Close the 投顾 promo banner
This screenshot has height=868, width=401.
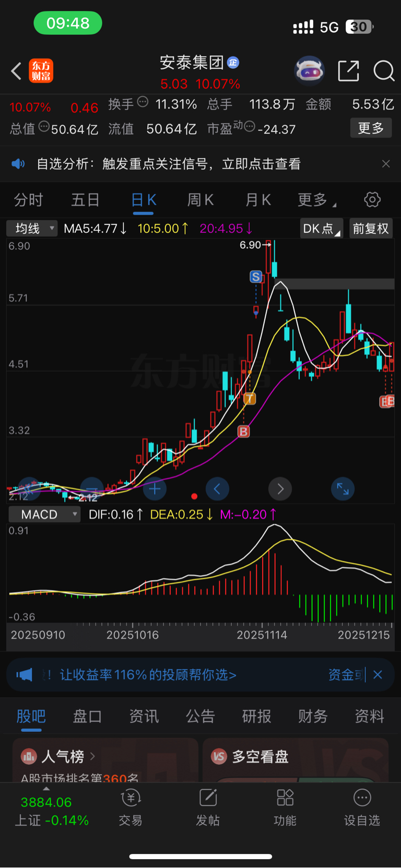[378, 675]
